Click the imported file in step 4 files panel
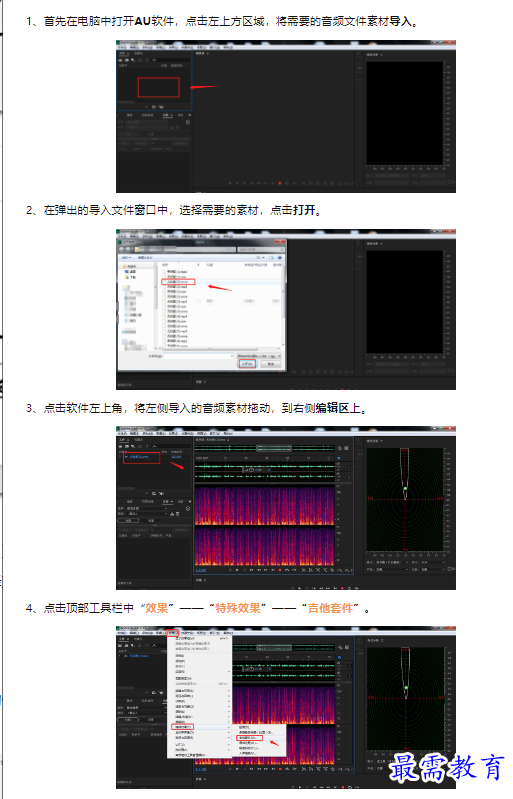 (x=139, y=656)
